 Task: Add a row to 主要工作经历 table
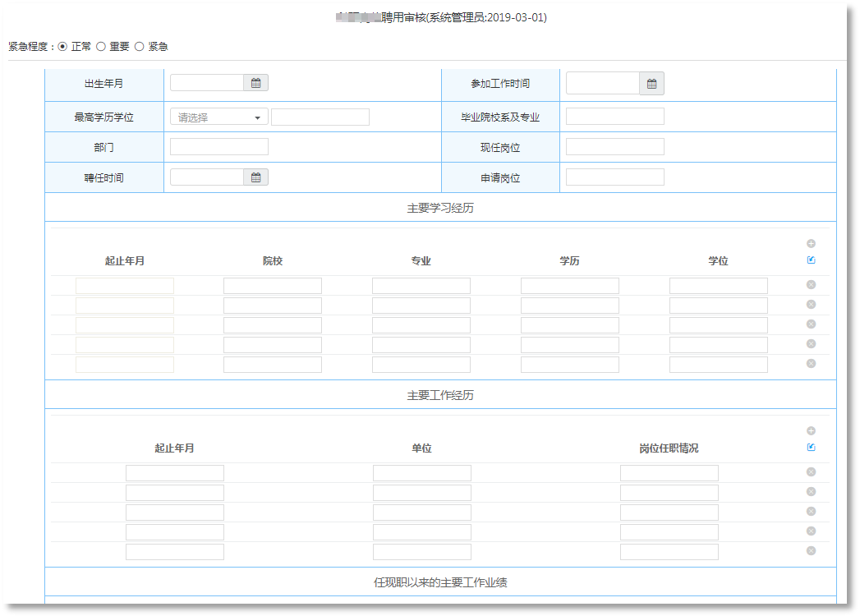pos(811,431)
